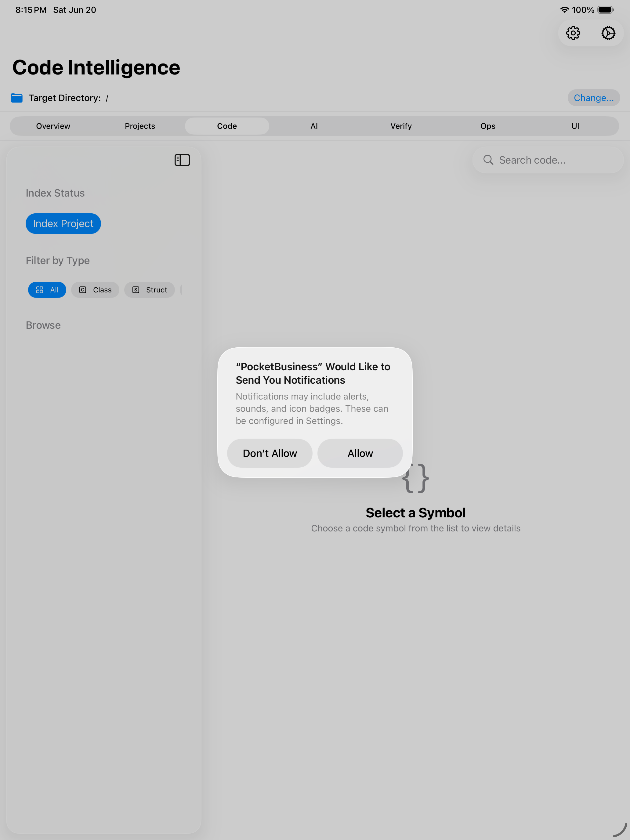The image size is (630, 840).
Task: Open the Verify tab
Action: [x=401, y=126]
